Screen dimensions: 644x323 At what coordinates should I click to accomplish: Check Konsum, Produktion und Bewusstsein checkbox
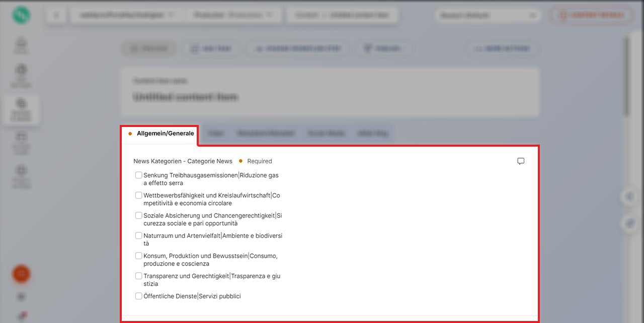tap(138, 256)
